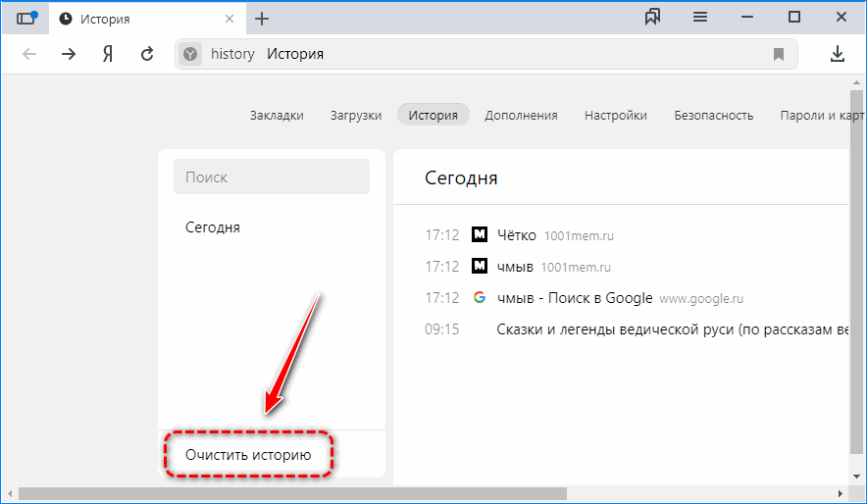Click the www.google.ru domain text
Image resolution: width=867 pixels, height=504 pixels.
point(701,299)
